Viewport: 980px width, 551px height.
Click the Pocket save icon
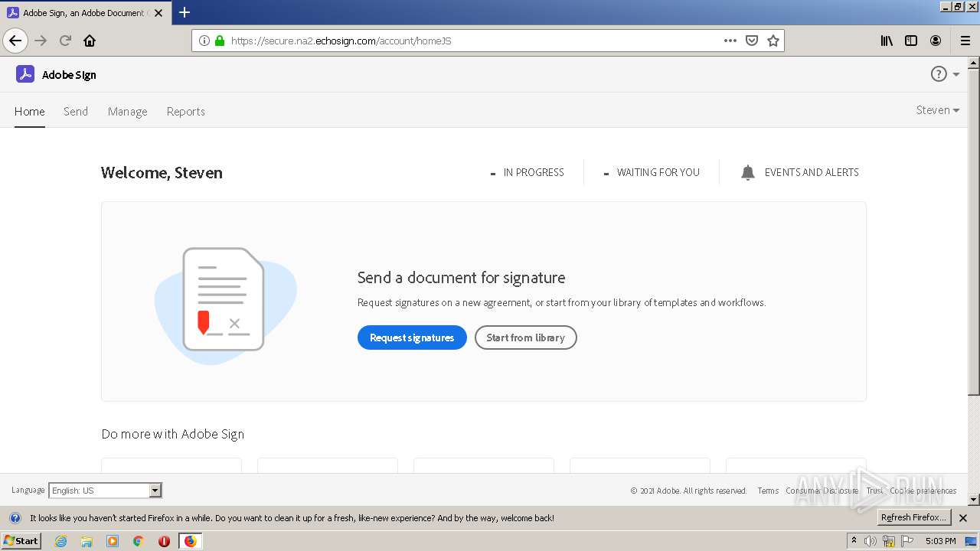[x=752, y=41]
